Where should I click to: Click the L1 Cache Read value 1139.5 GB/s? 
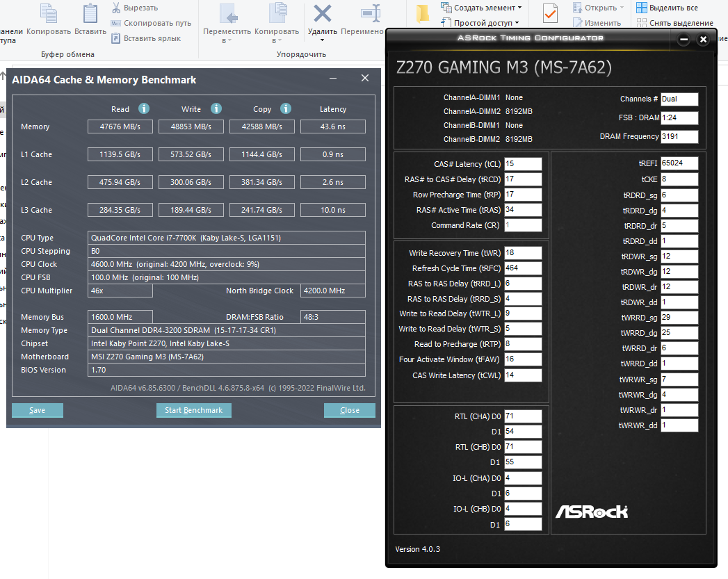point(120,154)
